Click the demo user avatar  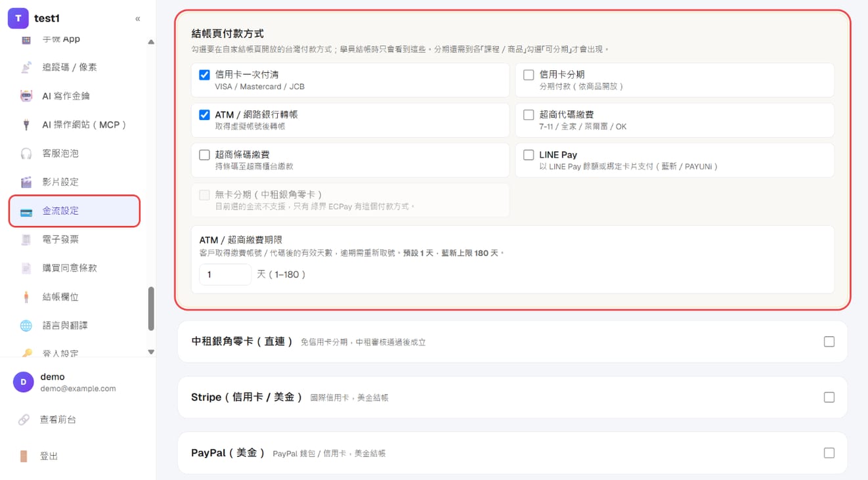[24, 382]
